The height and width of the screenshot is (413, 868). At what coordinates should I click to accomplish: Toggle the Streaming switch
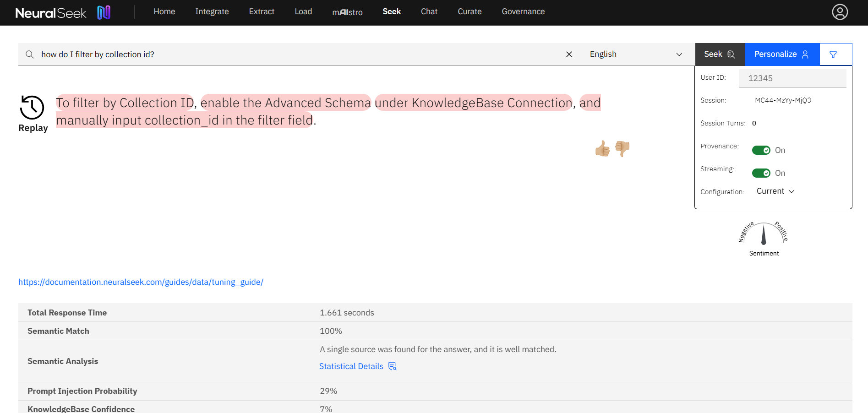pos(761,173)
